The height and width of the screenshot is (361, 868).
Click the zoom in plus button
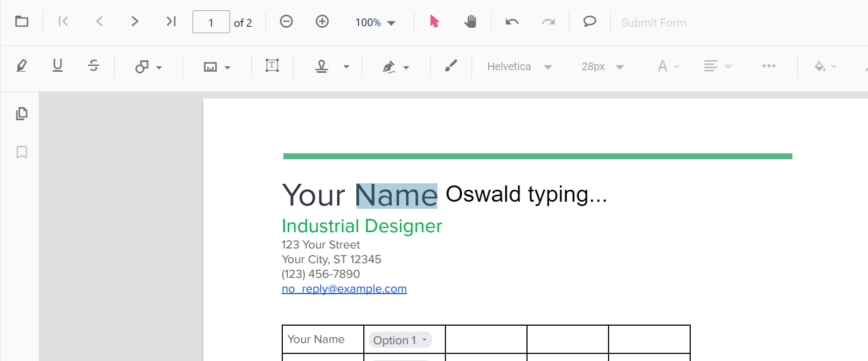click(322, 22)
